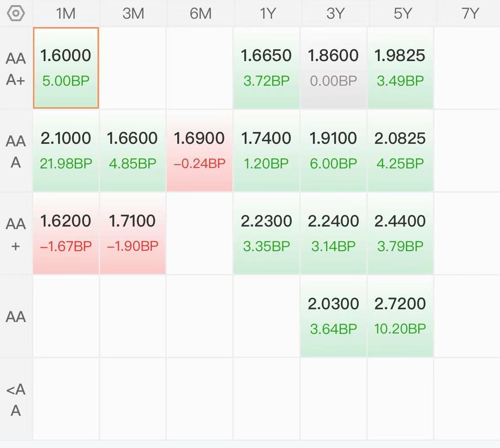Image resolution: width=500 pixels, height=448 pixels.
Task: Open the AAA+ 5Y cell showing 1.9825
Action: [x=400, y=68]
